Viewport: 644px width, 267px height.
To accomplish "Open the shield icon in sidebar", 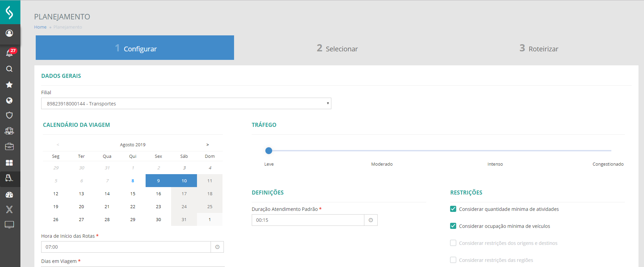I will [x=10, y=115].
